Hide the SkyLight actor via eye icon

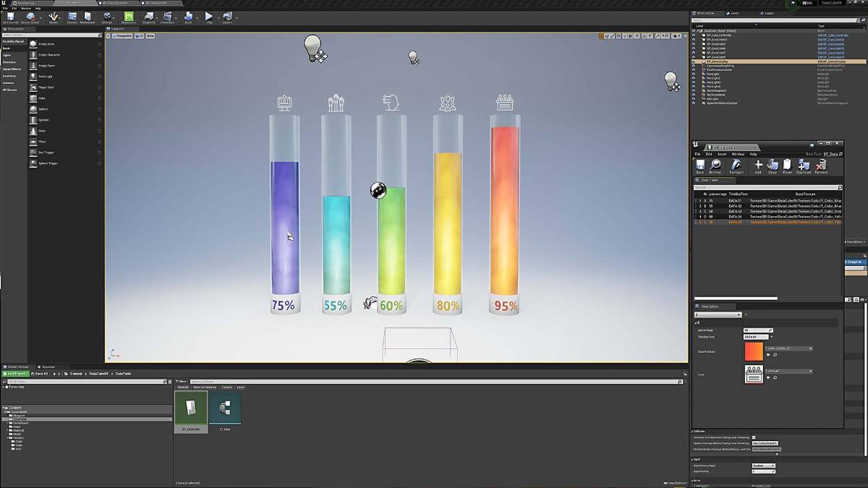click(694, 98)
